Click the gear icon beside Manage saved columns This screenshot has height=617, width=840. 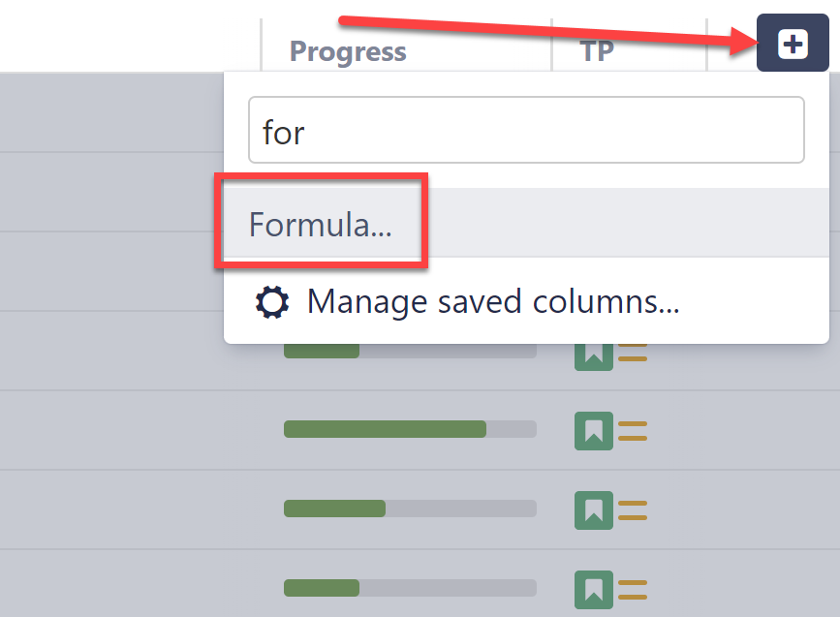click(x=273, y=301)
